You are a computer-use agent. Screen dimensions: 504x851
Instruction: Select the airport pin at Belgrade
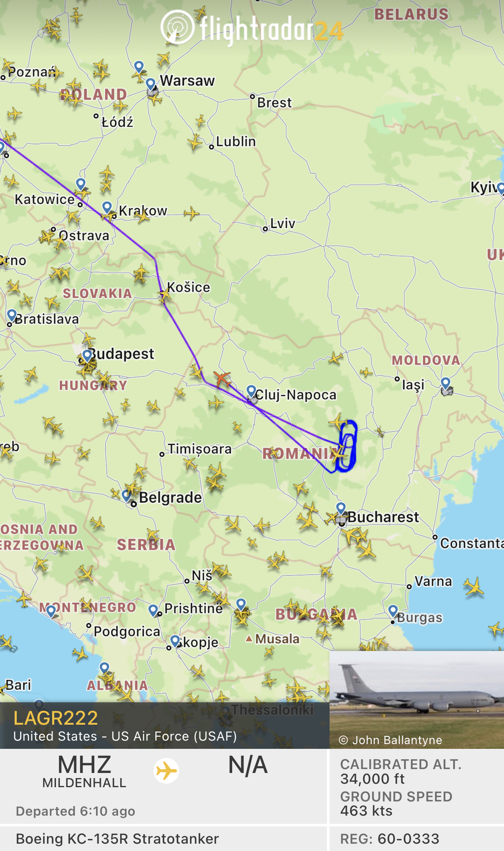pos(127,496)
